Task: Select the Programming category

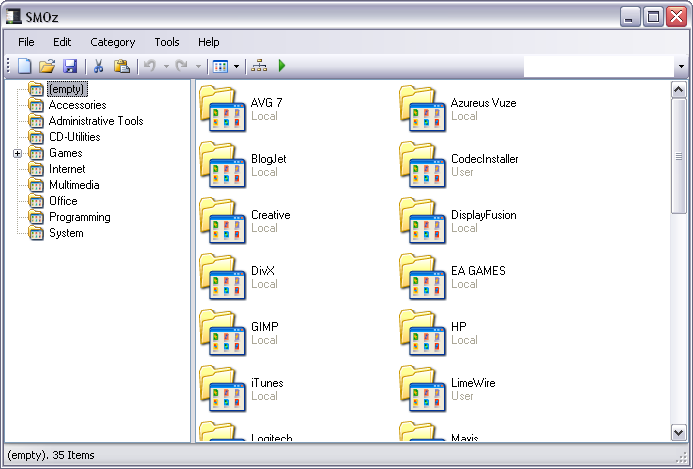Action: pyautogui.click(x=80, y=217)
